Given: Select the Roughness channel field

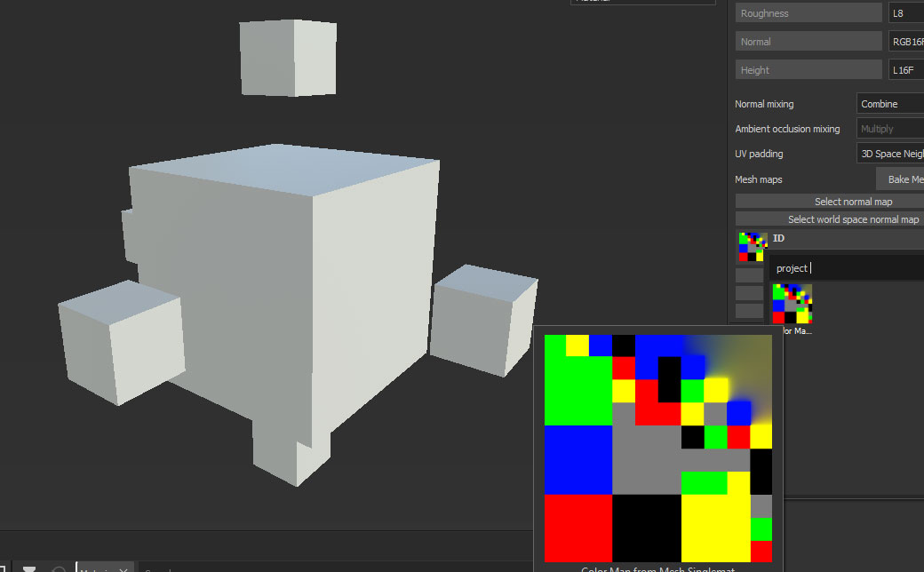Looking at the screenshot, I should point(808,13).
